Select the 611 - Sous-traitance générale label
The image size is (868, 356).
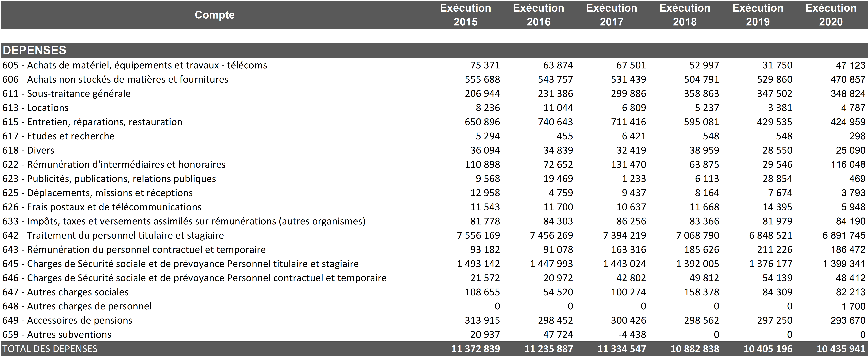[66, 93]
